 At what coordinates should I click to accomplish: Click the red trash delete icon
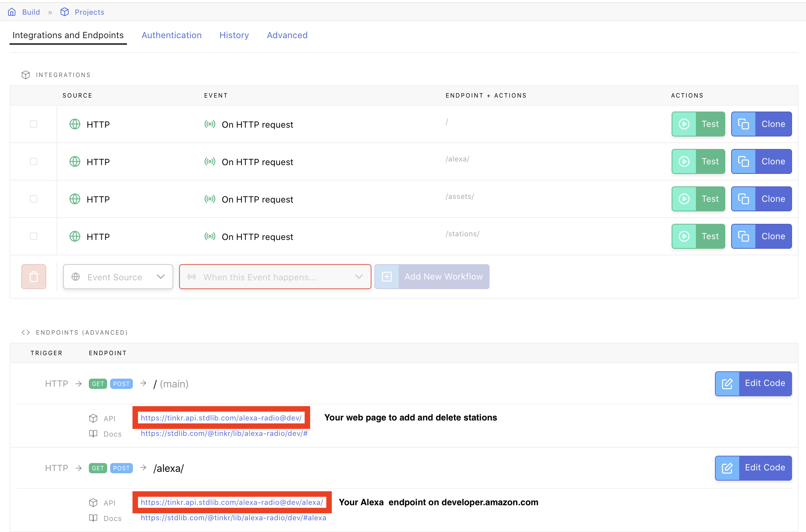tap(34, 277)
